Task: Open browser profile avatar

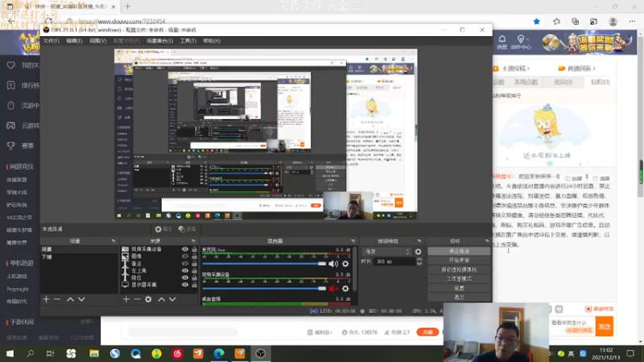Action: (x=613, y=22)
